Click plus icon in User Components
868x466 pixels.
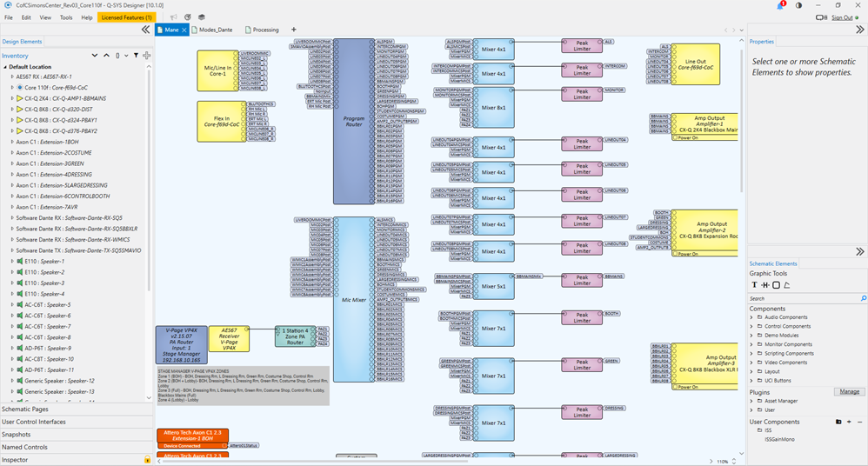[x=849, y=422]
